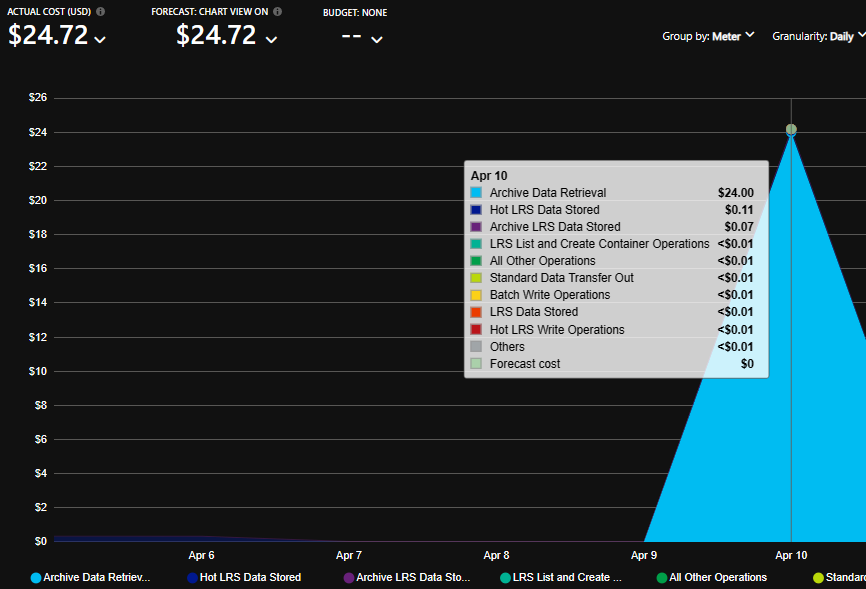
Task: Click the info icon beside Forecast: Chart View On
Action: pyautogui.click(x=277, y=12)
